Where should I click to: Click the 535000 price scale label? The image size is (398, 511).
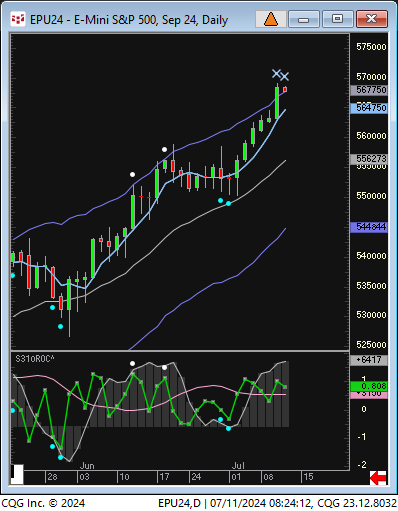371,286
